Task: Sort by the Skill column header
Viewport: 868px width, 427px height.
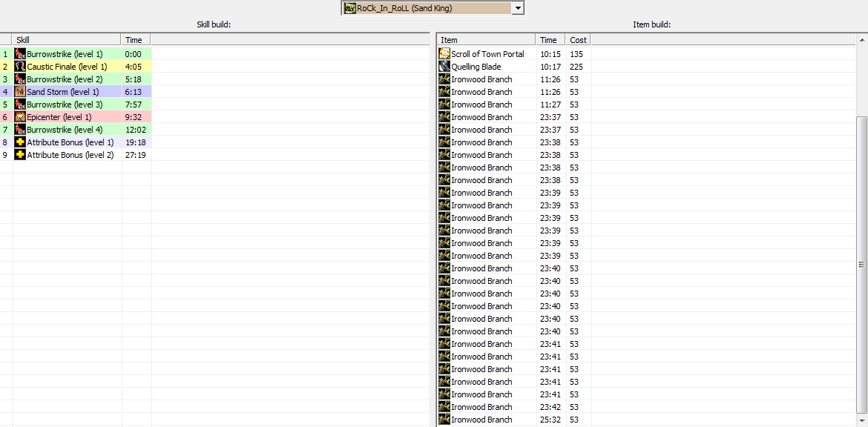Action: click(x=67, y=40)
